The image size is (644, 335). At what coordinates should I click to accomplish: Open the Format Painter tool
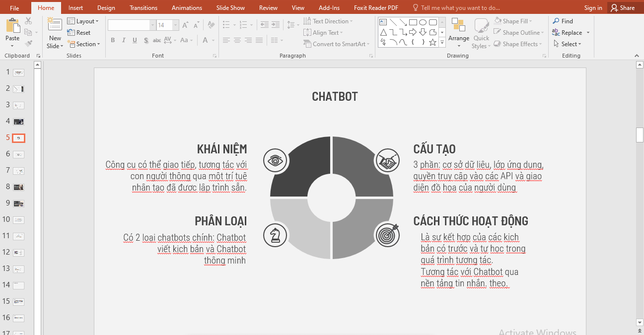pos(29,43)
